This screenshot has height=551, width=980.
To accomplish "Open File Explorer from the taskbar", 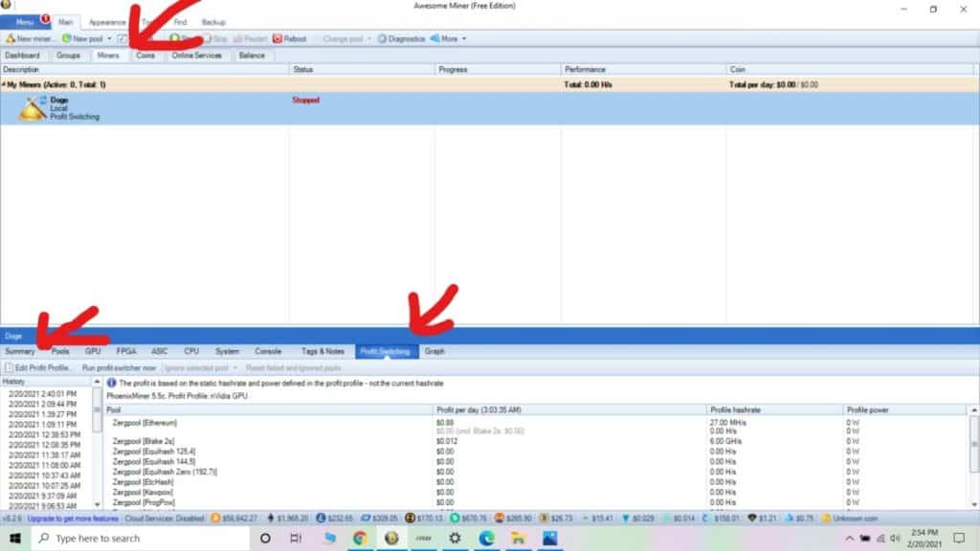I will pos(518,538).
